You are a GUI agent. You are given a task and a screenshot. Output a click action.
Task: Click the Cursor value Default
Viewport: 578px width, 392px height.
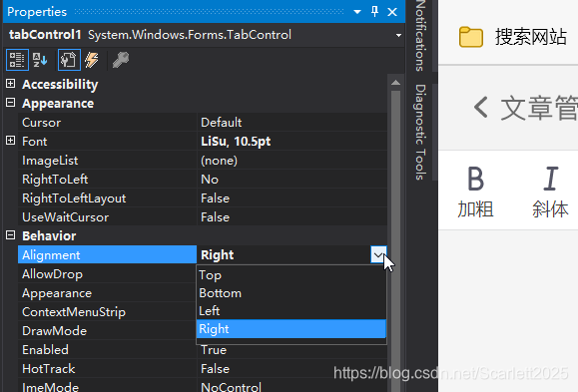[222, 123]
